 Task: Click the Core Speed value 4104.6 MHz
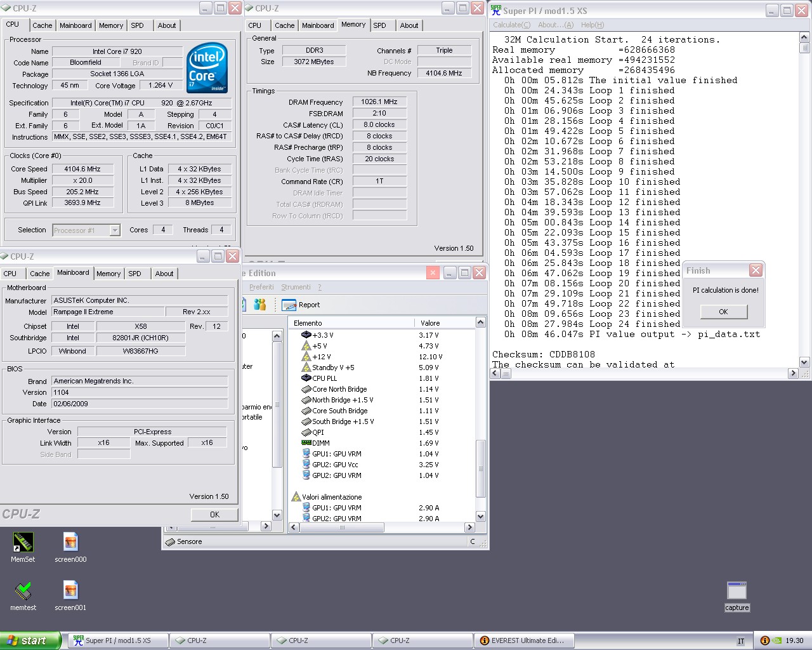[x=82, y=169]
